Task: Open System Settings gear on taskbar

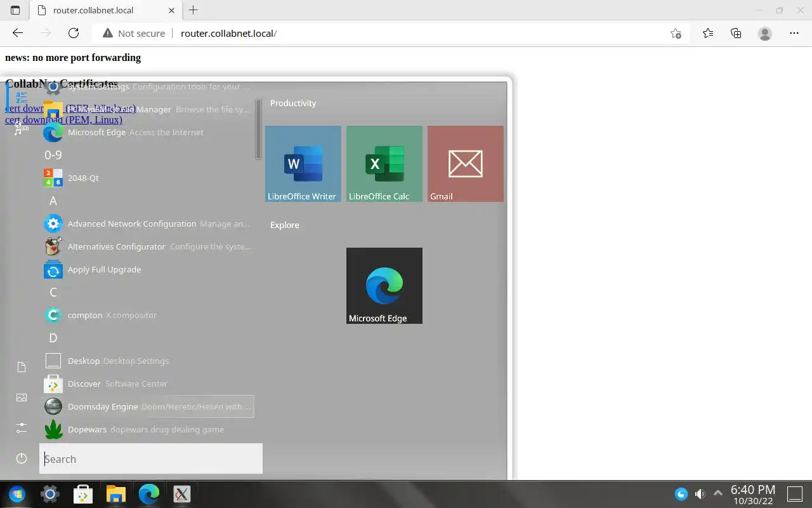Action: coord(50,494)
